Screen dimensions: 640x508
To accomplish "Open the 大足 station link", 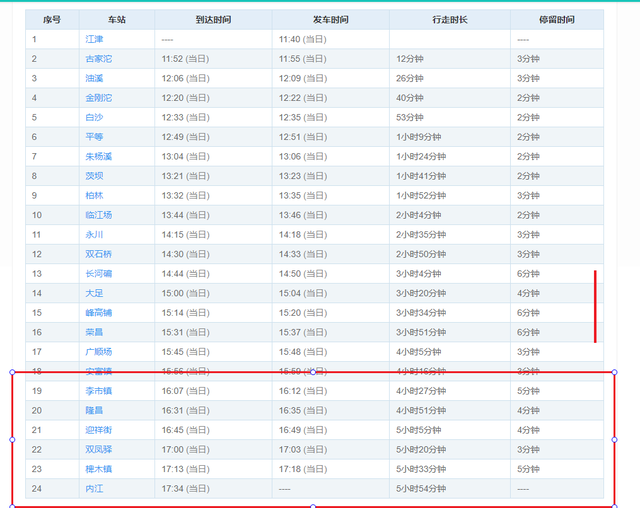I will 94,293.
